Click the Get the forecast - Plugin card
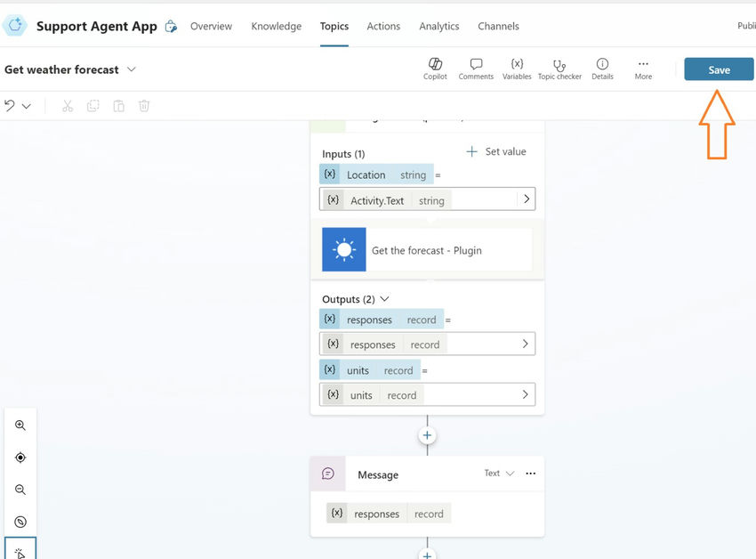This screenshot has width=756, height=559. (x=427, y=249)
